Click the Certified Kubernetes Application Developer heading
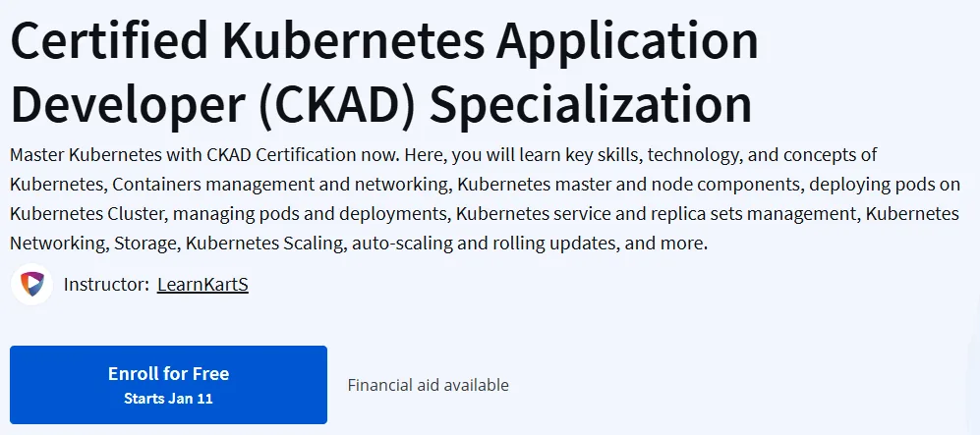980x435 pixels. 384,73
